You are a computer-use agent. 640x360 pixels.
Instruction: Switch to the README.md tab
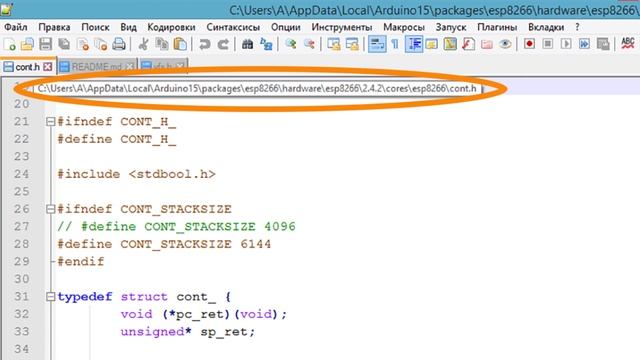click(96, 67)
